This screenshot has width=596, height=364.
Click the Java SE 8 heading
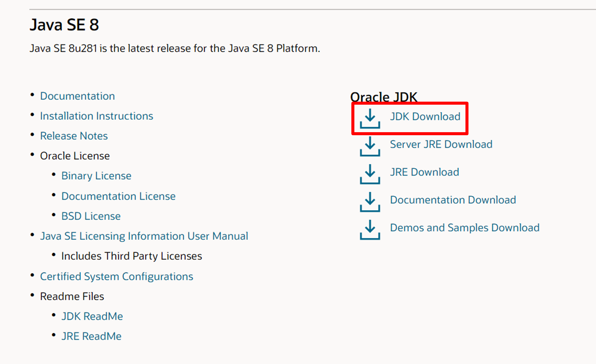pyautogui.click(x=64, y=25)
